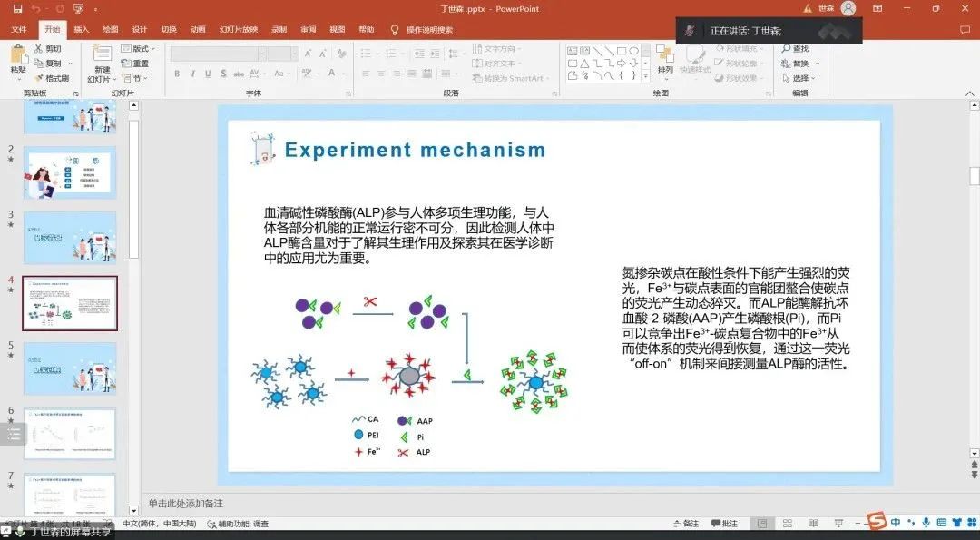
Task: Toggle the Comments (批注) pane in status bar
Action: coord(723,524)
